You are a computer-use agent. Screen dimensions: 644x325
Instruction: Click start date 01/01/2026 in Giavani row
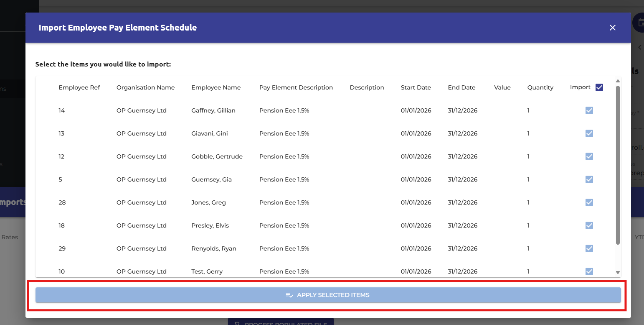pos(416,133)
